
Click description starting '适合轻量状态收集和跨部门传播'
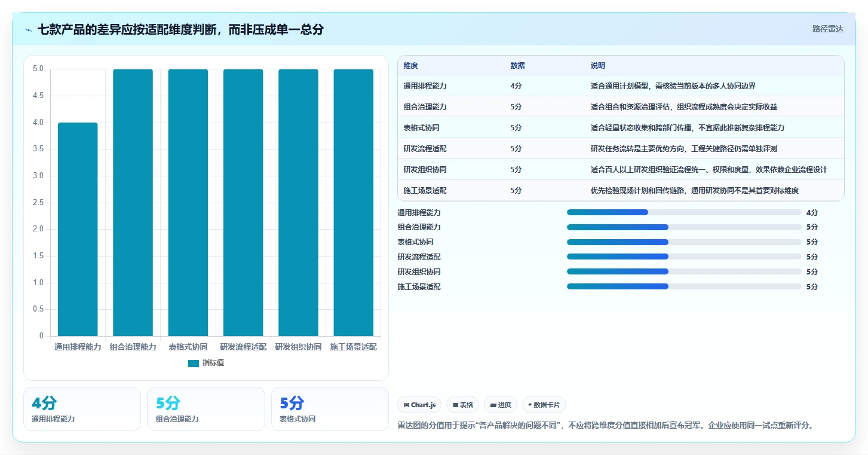(x=688, y=128)
